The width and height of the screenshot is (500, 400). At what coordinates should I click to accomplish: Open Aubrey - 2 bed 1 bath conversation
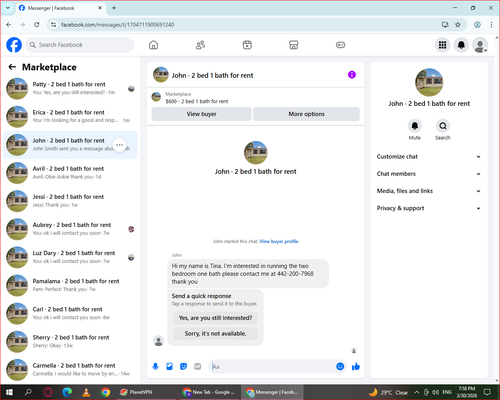coord(70,229)
